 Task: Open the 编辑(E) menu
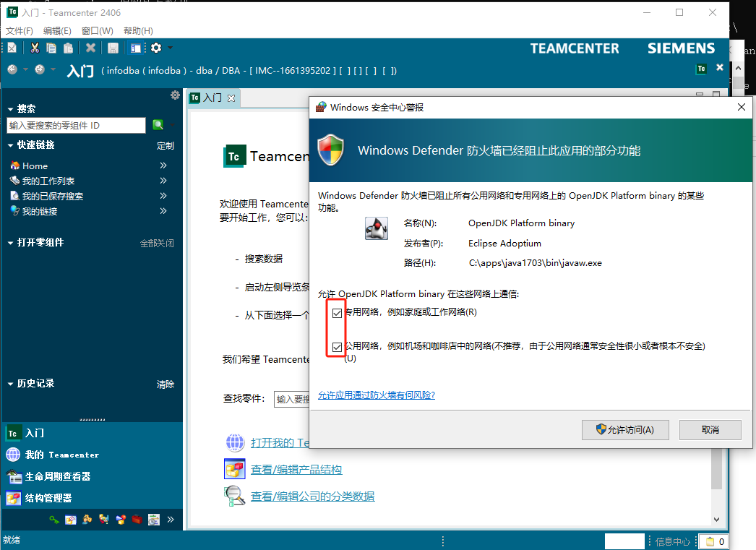click(x=57, y=31)
